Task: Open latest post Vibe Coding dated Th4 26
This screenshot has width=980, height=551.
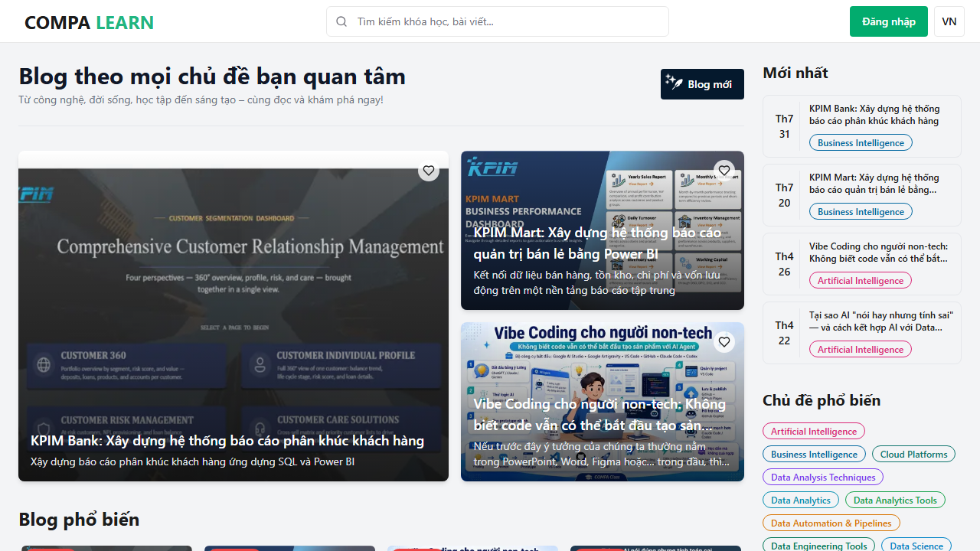Action: [x=862, y=264]
